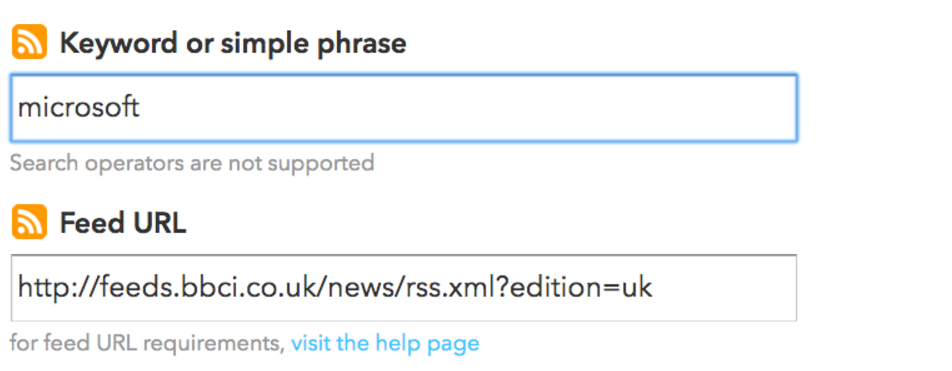Activate the blue-highlighted keyword input box

click(x=404, y=108)
